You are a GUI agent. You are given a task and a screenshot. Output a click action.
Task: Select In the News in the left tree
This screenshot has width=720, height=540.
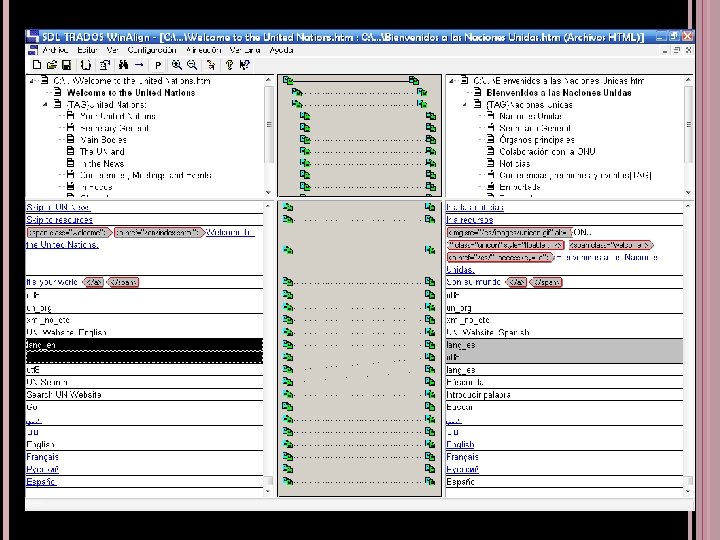pyautogui.click(x=102, y=163)
